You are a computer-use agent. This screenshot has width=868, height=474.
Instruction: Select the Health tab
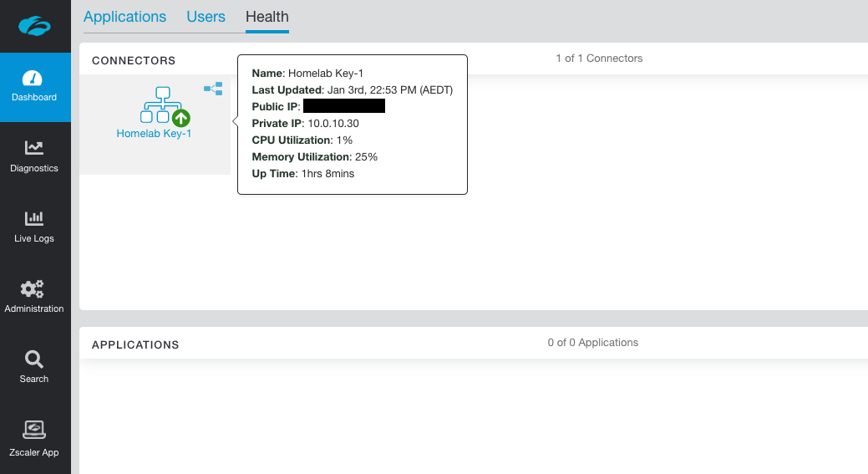(x=267, y=17)
